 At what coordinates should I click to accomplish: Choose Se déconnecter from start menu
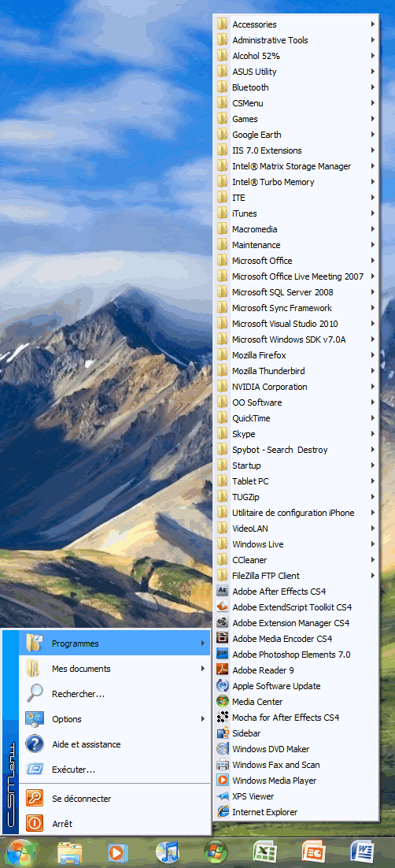click(x=115, y=798)
